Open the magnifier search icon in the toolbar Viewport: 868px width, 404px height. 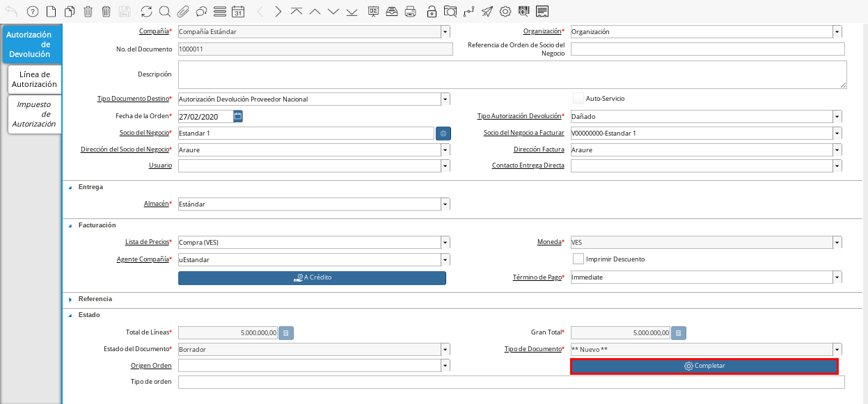[x=164, y=11]
